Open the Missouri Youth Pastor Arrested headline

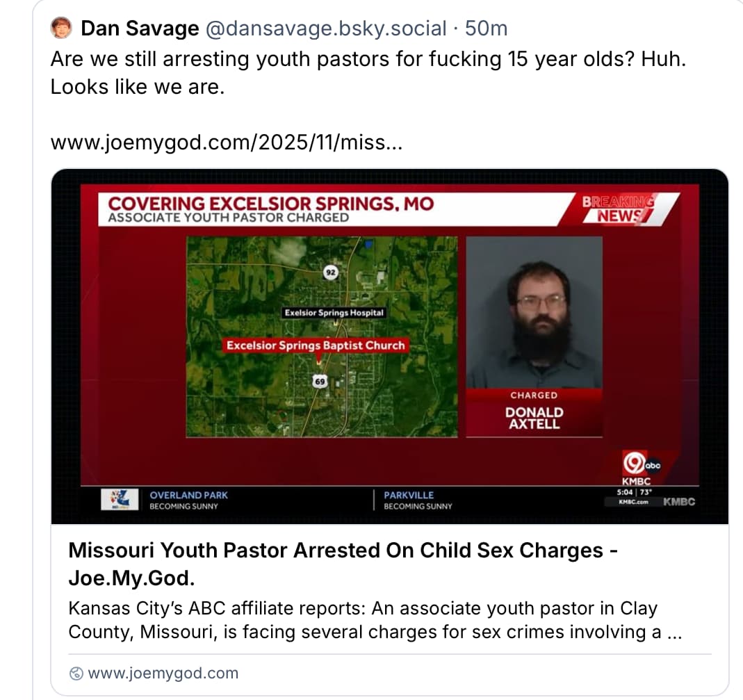click(x=343, y=564)
